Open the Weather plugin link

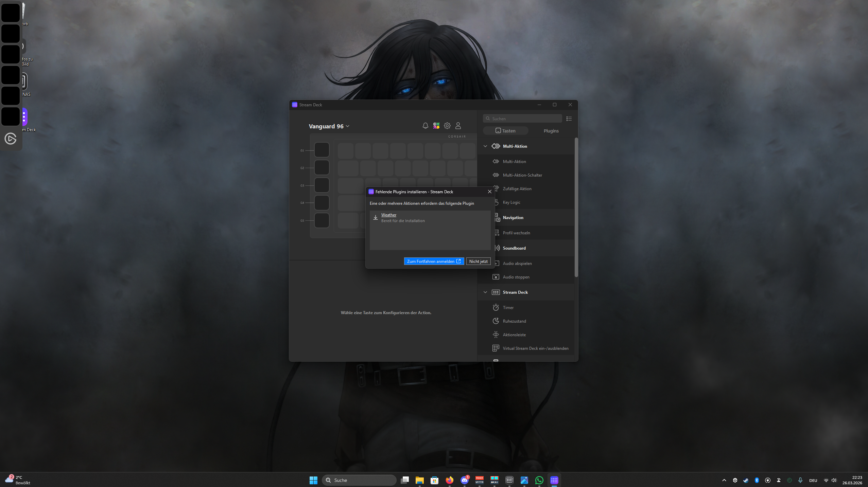[388, 215]
